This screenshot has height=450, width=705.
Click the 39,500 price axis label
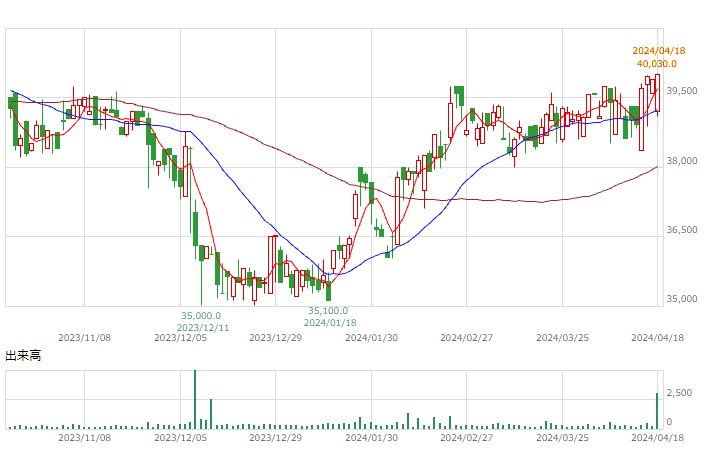(682, 91)
